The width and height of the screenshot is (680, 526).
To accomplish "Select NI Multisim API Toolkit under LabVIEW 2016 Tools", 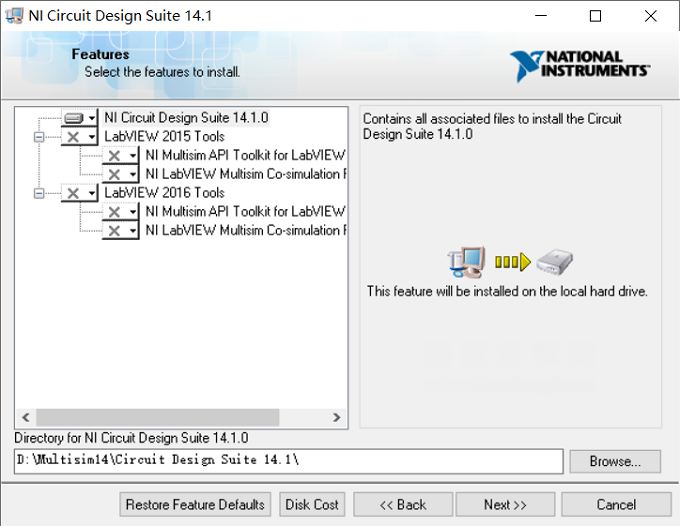I will point(245,211).
